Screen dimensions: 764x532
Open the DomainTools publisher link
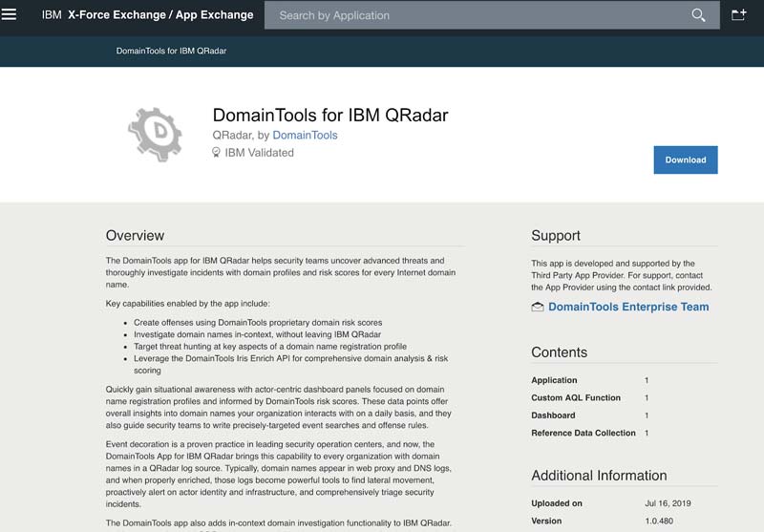coord(305,135)
